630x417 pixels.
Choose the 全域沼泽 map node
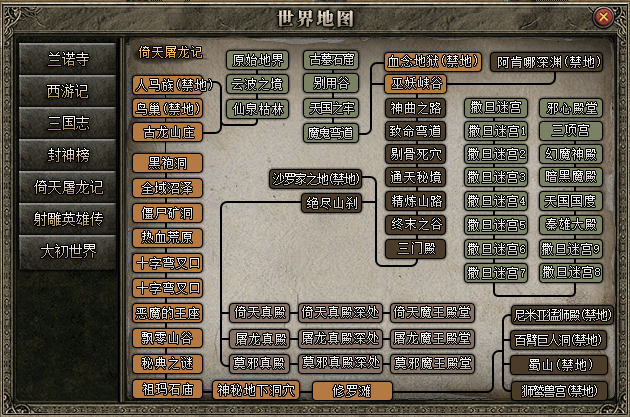[168, 188]
